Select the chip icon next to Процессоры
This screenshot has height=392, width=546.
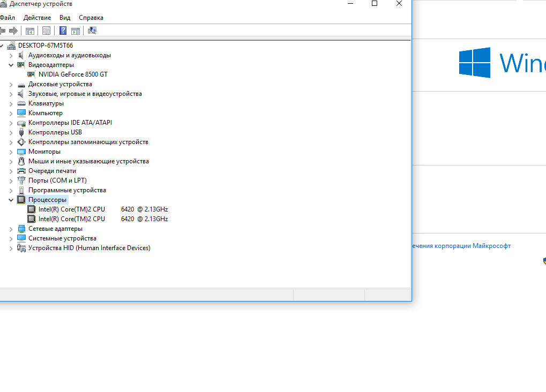[21, 200]
